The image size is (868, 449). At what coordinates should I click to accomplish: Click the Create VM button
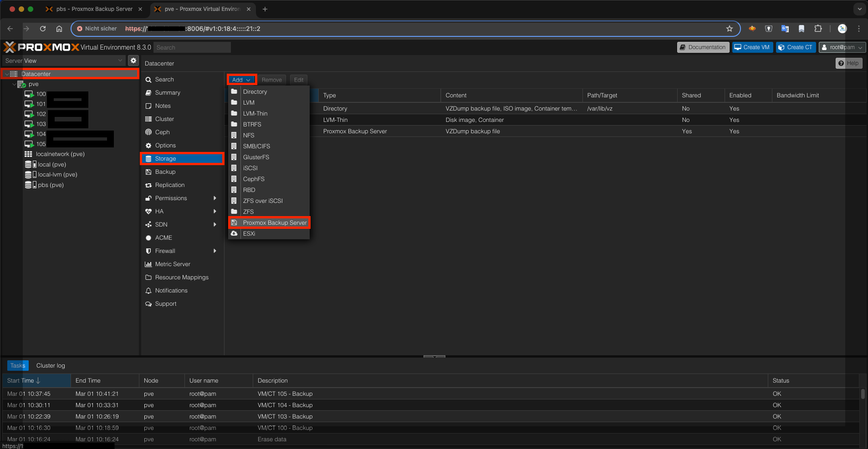click(x=751, y=47)
